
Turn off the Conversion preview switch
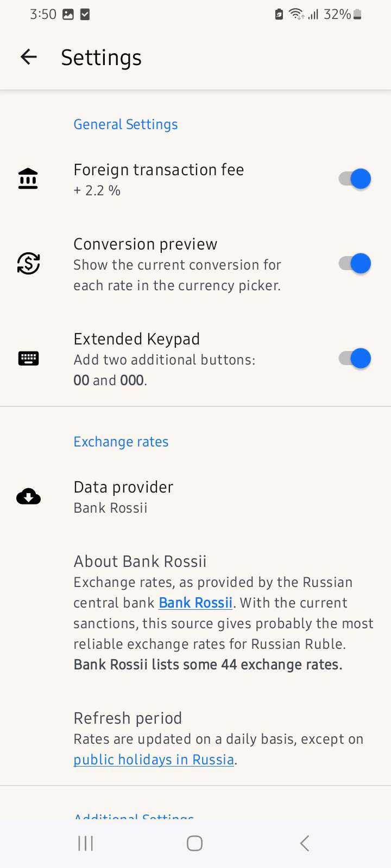tap(355, 264)
